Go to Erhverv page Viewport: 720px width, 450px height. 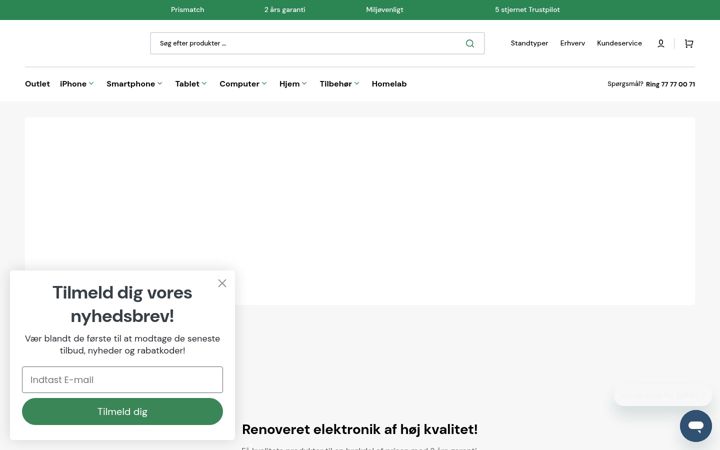(x=573, y=43)
